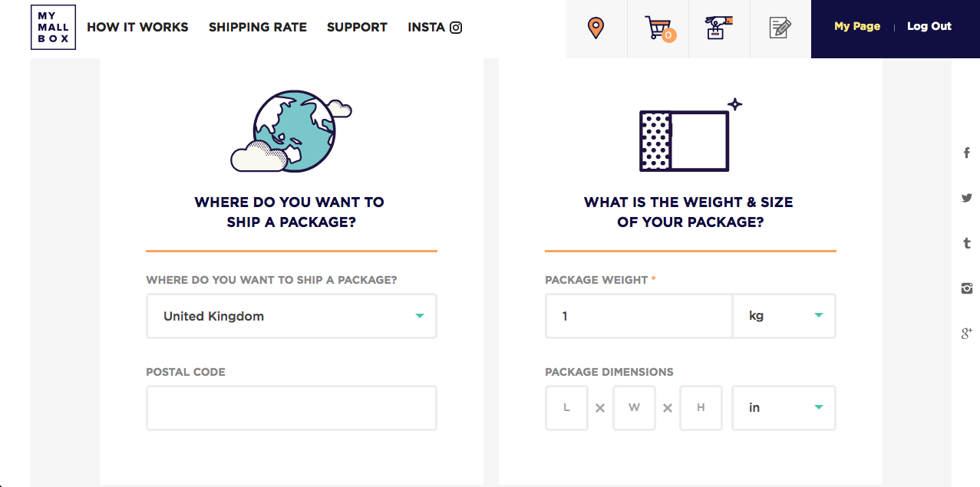Screen dimensions: 980x487
Task: Go to My Page
Action: pos(857,26)
